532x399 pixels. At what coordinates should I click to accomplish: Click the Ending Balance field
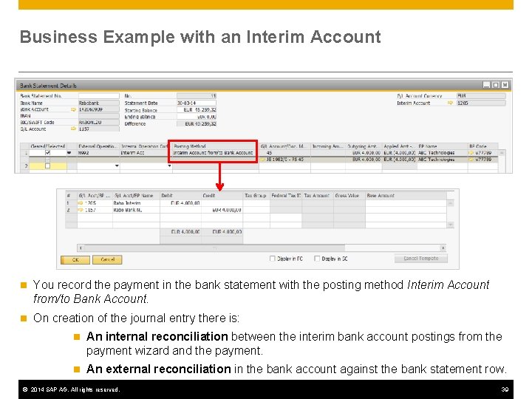click(x=196, y=117)
